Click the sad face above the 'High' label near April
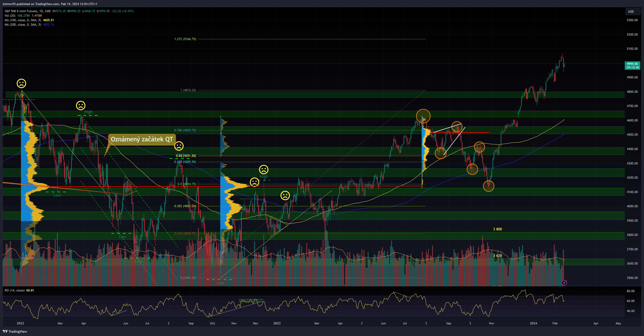The height and width of the screenshot is (336, 644). pyautogui.click(x=80, y=105)
